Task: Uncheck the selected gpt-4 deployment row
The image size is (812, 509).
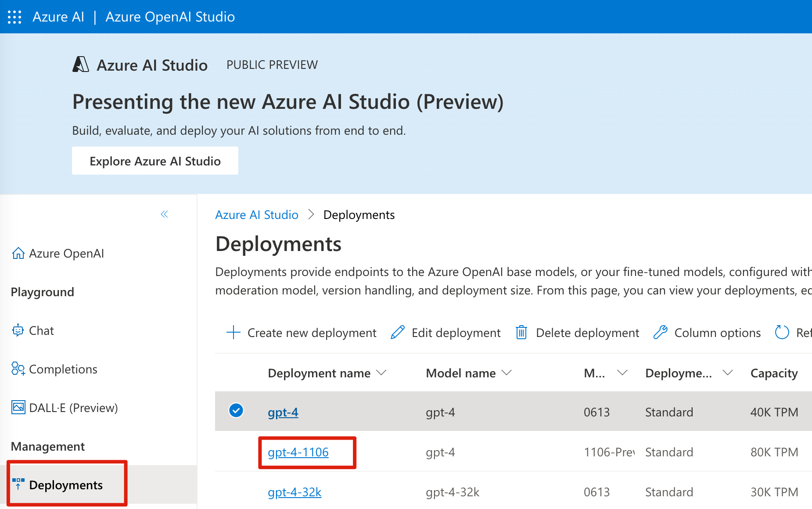Action: tap(236, 410)
